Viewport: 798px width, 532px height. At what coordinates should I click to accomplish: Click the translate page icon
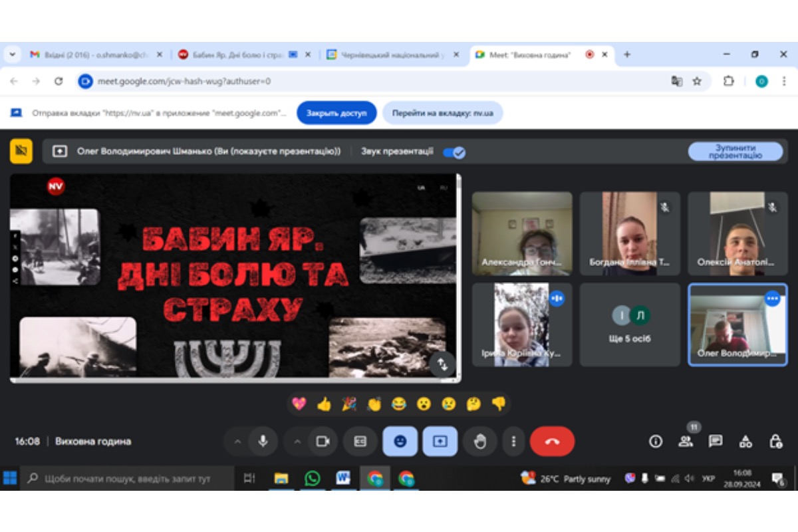coord(677,81)
